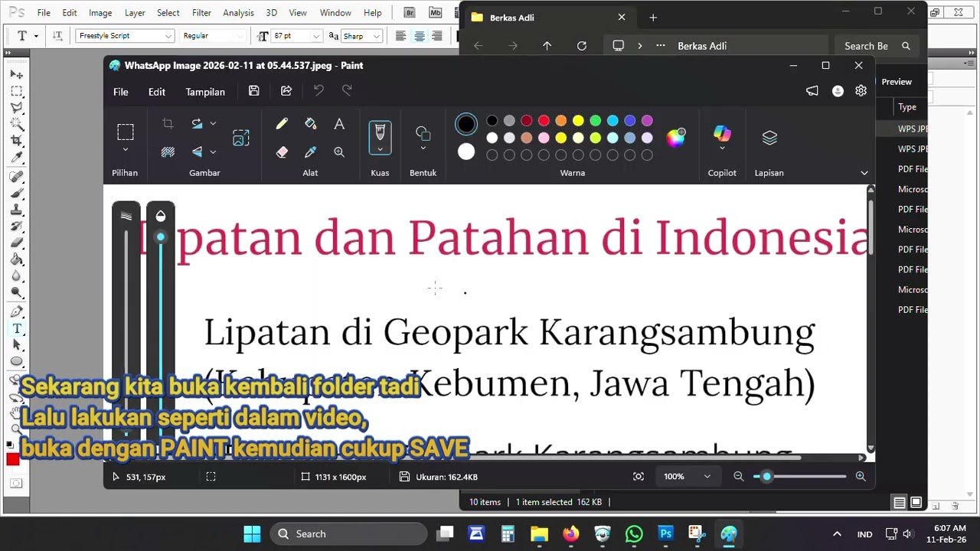Click the Crop icon in Paint
Viewport: 980px width, 551px height.
click(168, 123)
